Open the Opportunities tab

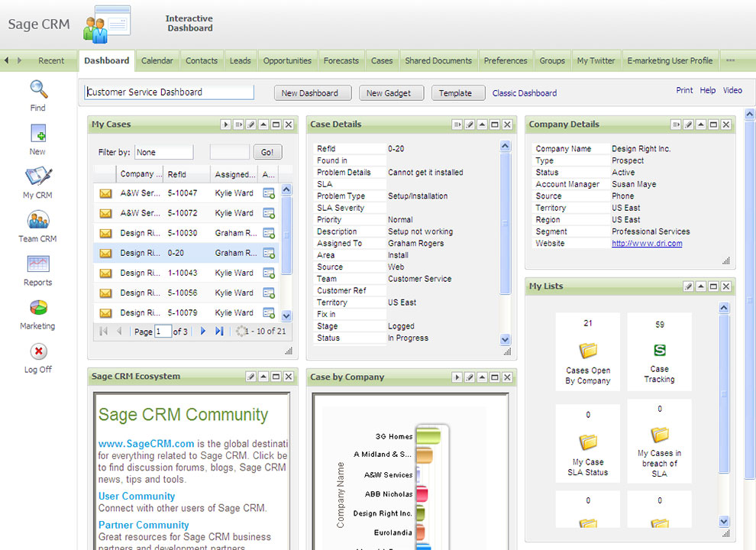[287, 61]
